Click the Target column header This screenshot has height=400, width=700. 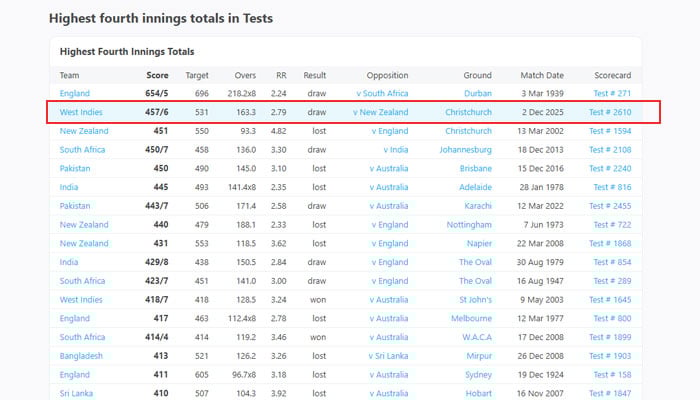[x=197, y=75]
